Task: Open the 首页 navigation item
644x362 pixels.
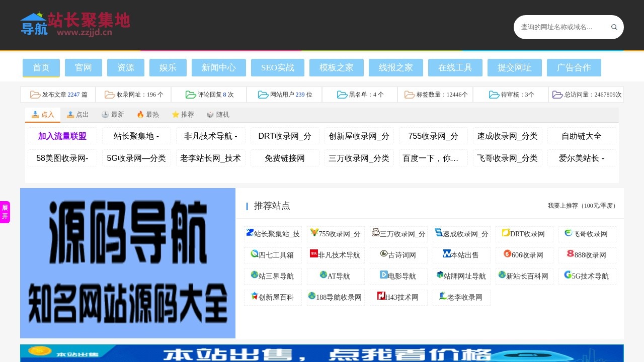Action: [41, 68]
